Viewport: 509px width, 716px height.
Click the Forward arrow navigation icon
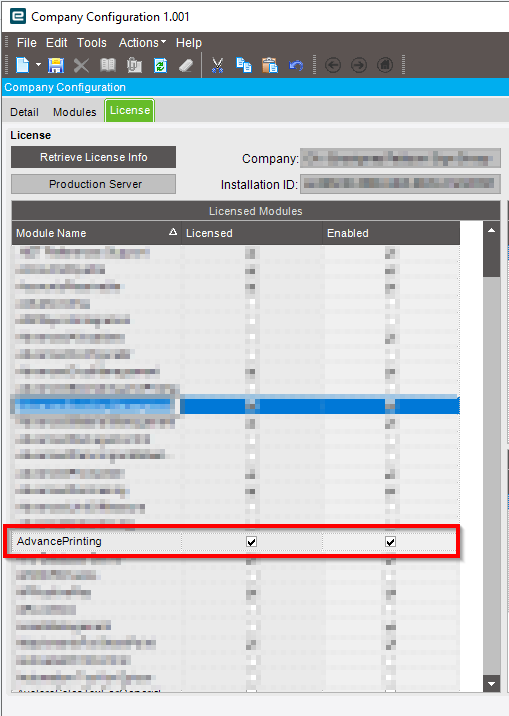(359, 65)
